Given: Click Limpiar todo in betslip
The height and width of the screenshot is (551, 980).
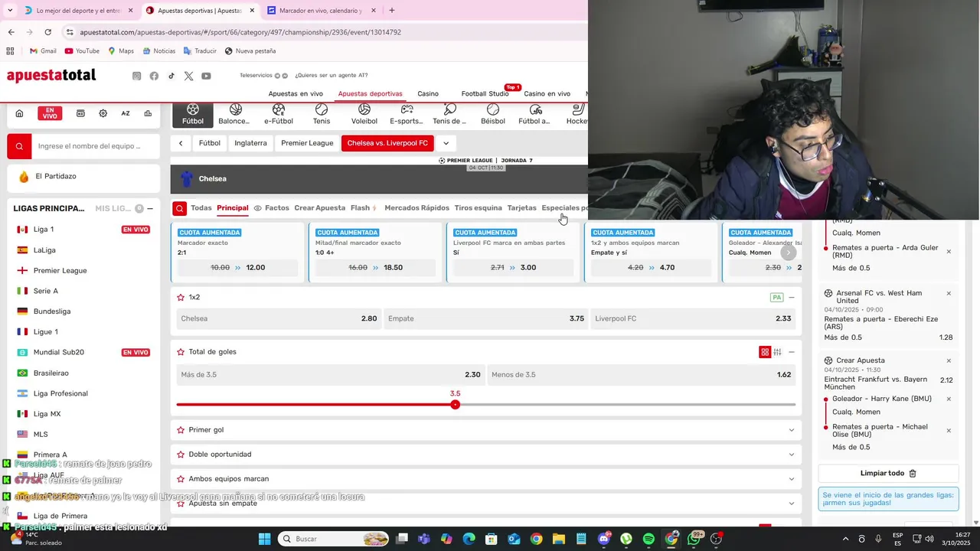Looking at the screenshot, I should [888, 474].
